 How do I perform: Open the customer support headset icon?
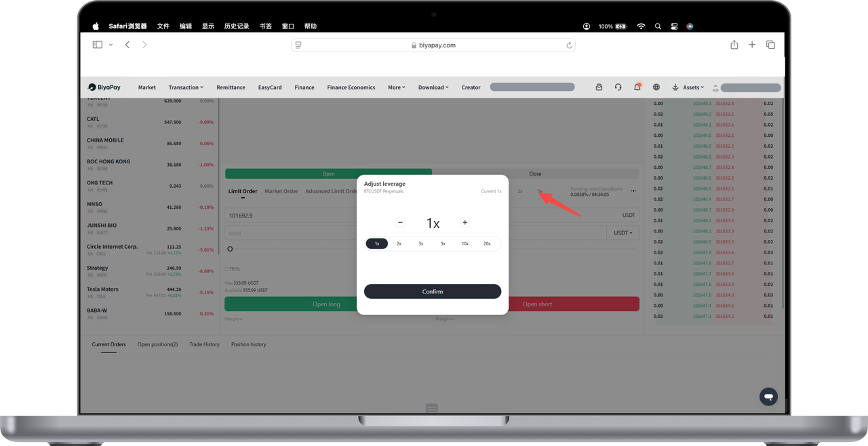[x=618, y=87]
